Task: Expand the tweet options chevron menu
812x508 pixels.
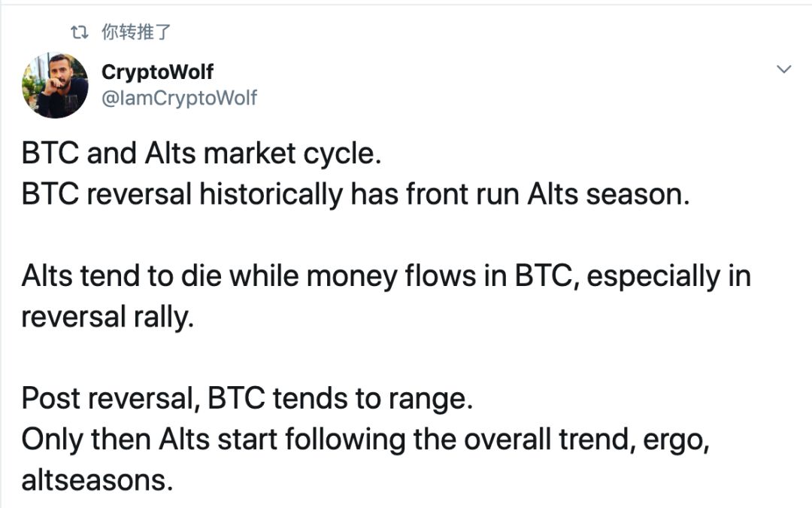Action: [784, 69]
